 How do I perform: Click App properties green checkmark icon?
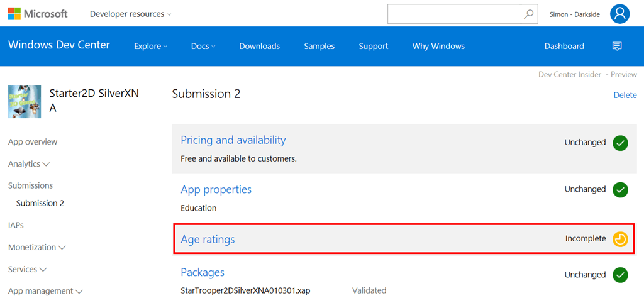tap(621, 189)
